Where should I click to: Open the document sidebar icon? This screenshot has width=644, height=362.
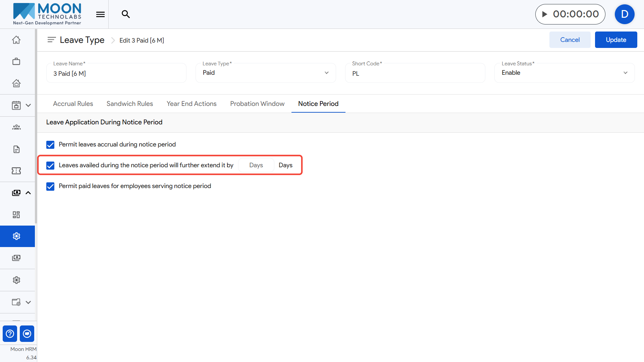tap(16, 149)
